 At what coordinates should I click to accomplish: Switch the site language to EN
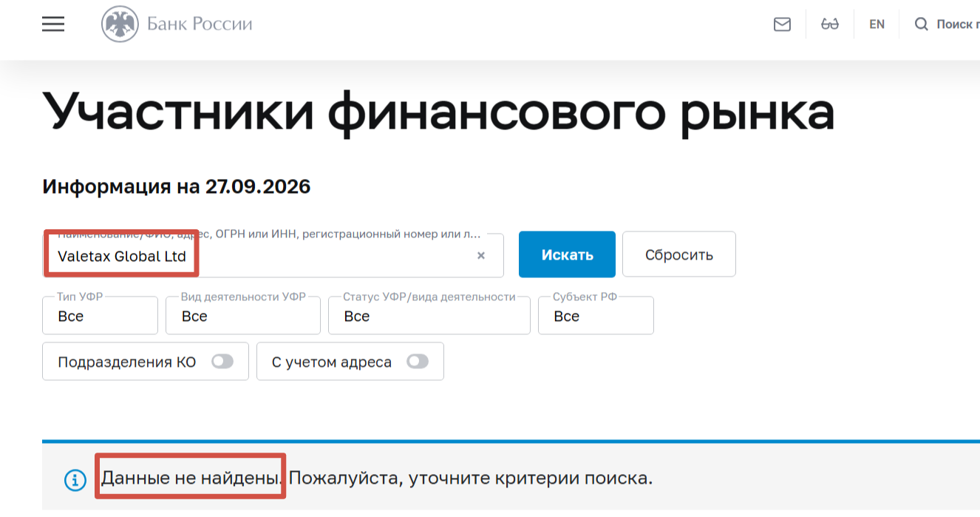(877, 24)
